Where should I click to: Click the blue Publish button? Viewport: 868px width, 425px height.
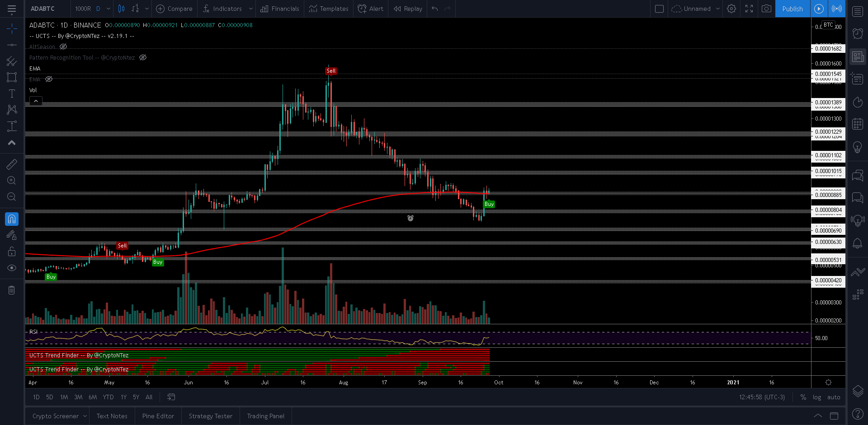[792, 9]
